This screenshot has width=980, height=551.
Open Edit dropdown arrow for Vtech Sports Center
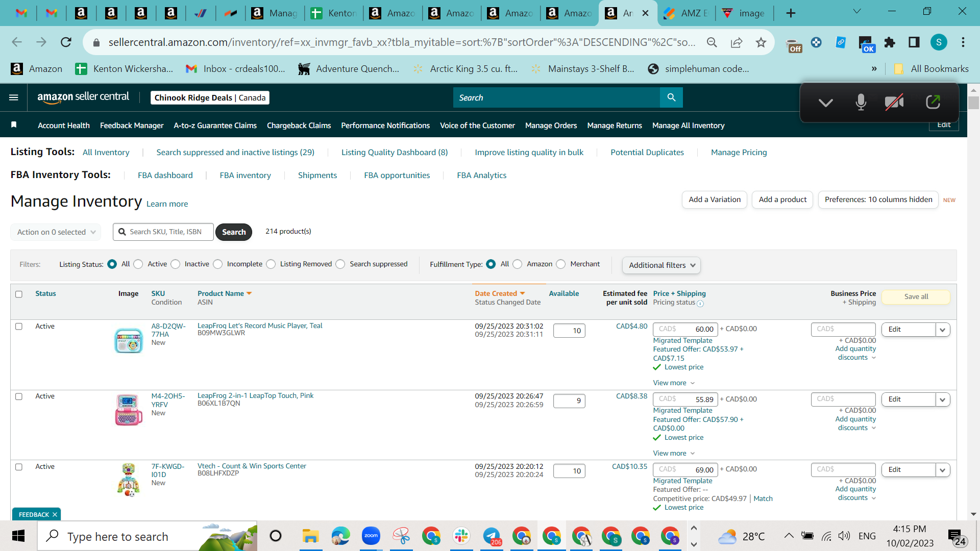(943, 470)
